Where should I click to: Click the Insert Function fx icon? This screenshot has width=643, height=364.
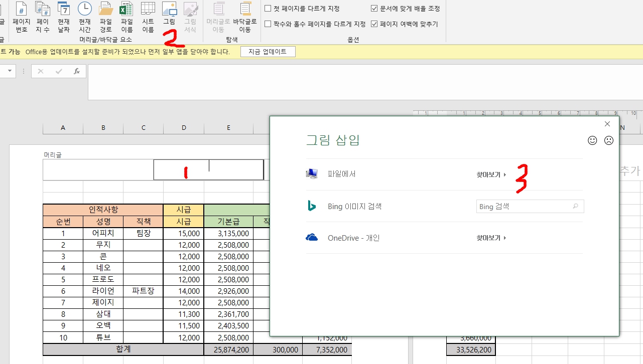pos(77,71)
